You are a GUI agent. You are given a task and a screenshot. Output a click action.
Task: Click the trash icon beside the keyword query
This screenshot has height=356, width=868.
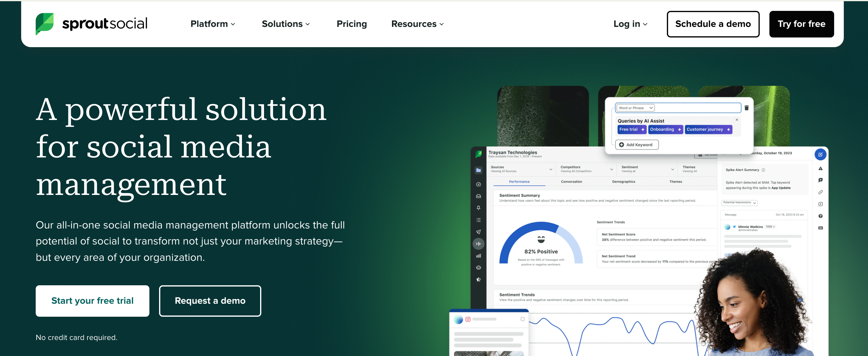point(746,108)
